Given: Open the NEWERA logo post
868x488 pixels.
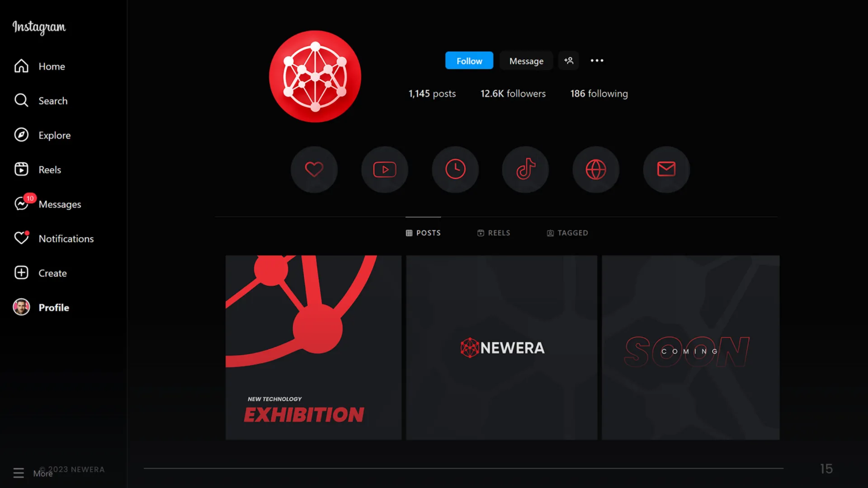Looking at the screenshot, I should tap(501, 347).
